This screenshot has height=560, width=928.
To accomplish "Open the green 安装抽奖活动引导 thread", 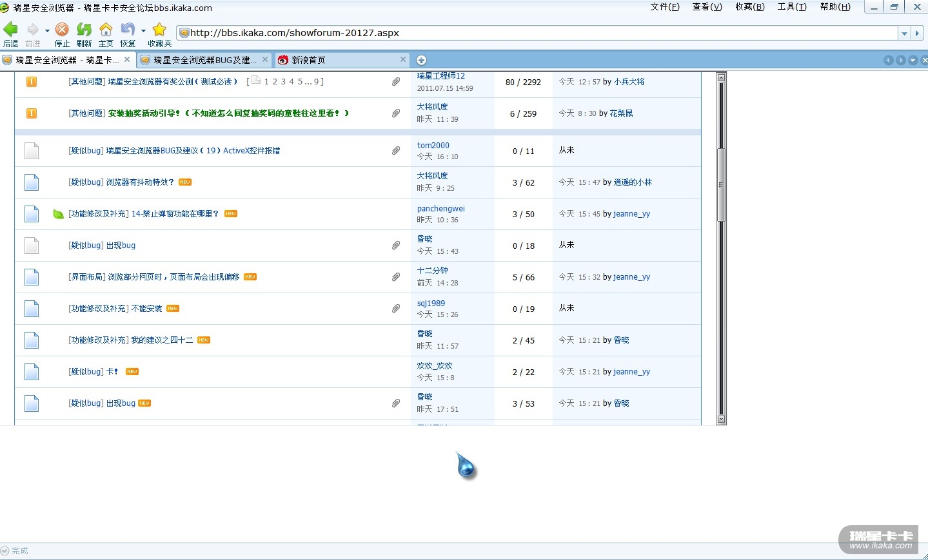I will [228, 113].
